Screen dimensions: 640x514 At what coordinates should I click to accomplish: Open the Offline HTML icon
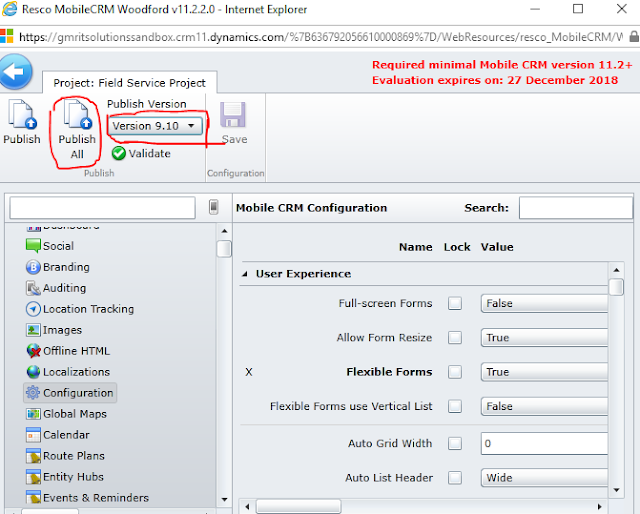33,351
